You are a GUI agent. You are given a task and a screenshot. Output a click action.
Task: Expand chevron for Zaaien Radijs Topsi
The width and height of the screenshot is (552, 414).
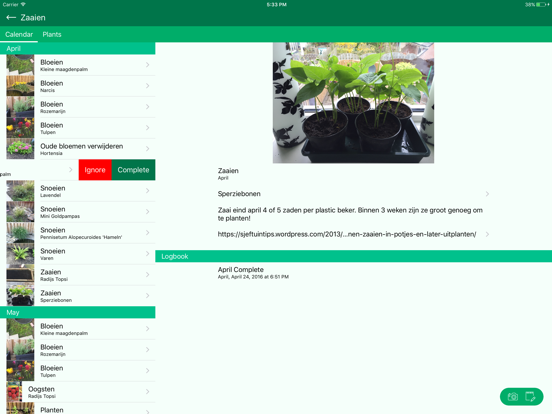tap(148, 275)
